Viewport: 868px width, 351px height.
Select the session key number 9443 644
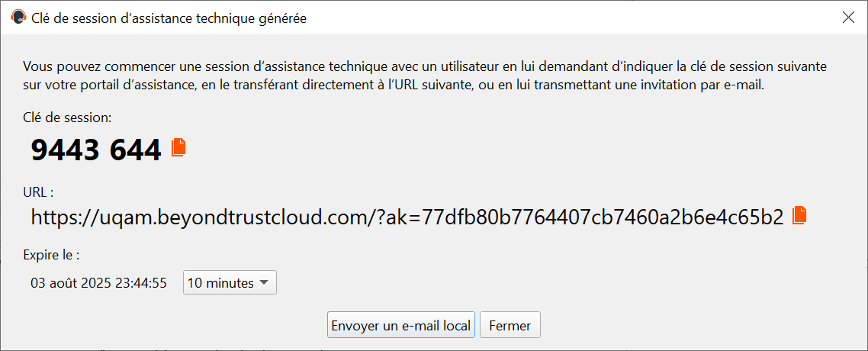95,150
